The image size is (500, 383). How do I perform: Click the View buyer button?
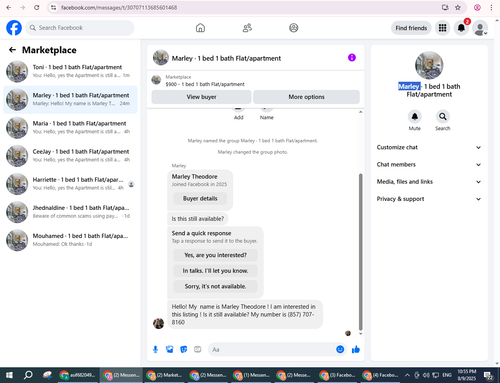(x=201, y=97)
